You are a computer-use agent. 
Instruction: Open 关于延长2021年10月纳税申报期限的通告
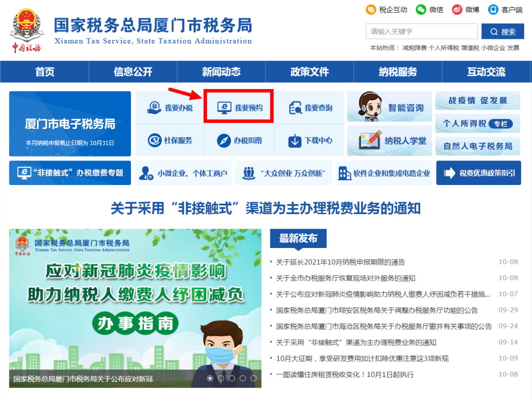click(x=341, y=262)
